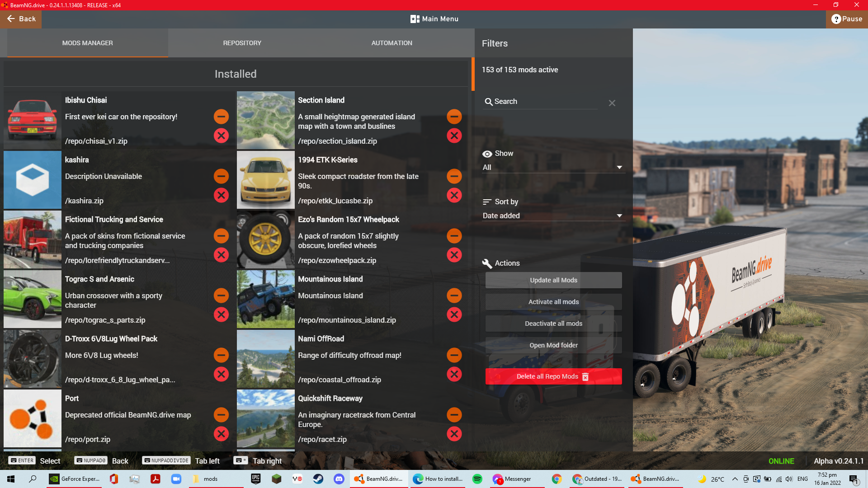Image resolution: width=868 pixels, height=488 pixels.
Task: Delete Tograc S and Arsenic mod
Action: [221, 314]
